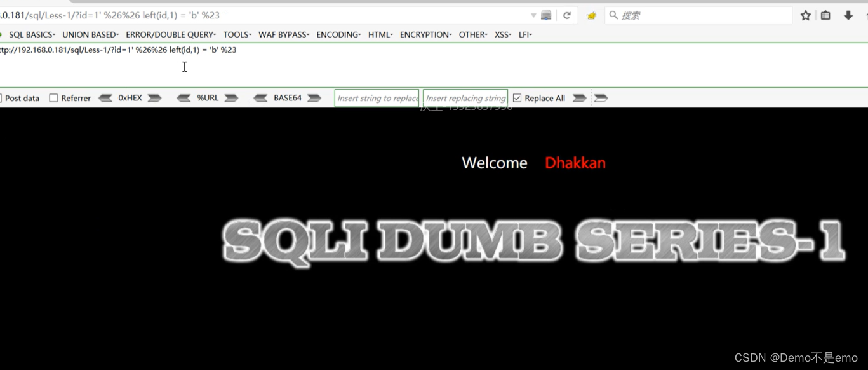Viewport: 868px width, 370px height.
Task: Open the WAF BYPASS dropdown menu
Action: (x=284, y=34)
